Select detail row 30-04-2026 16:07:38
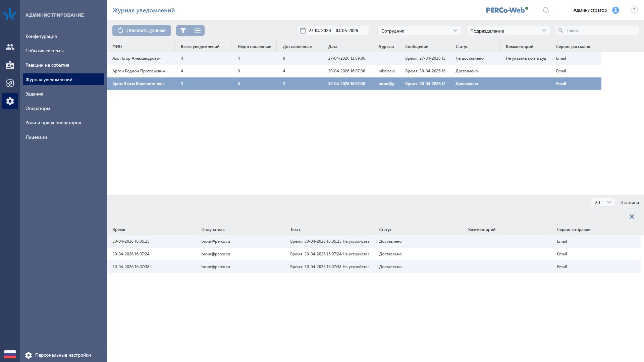This screenshot has width=644, height=362. click(x=374, y=267)
